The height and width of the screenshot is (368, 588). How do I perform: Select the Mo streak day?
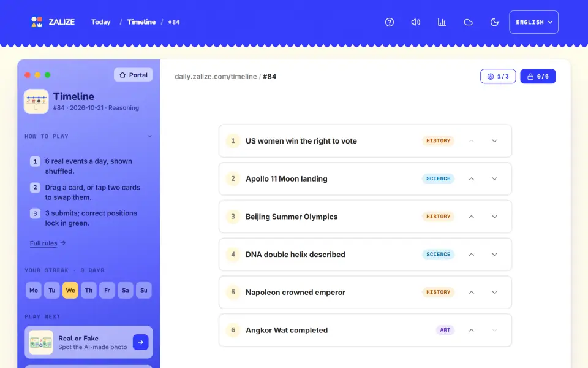click(x=33, y=290)
